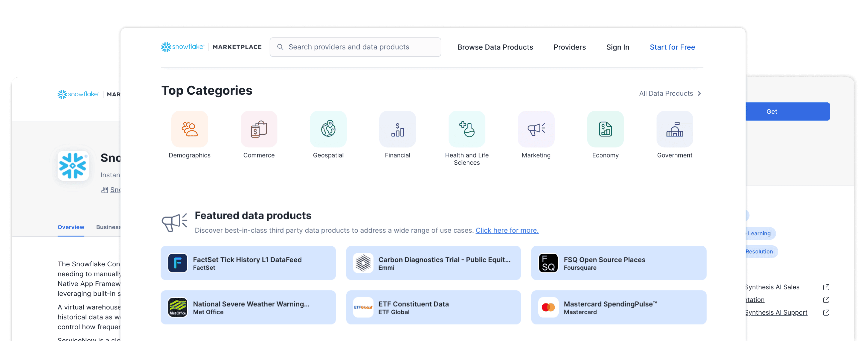Screen dimensions: 868x341
Task: Open external link icon beside Synthesis AI Support
Action: (826, 312)
